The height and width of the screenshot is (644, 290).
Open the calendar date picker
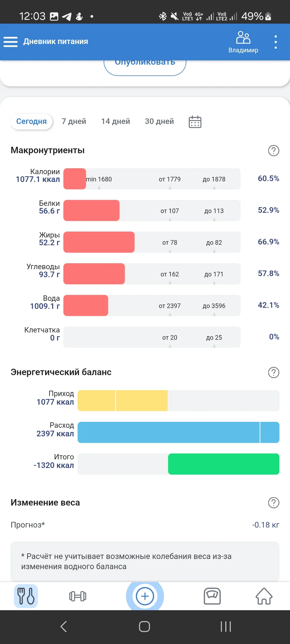click(195, 122)
